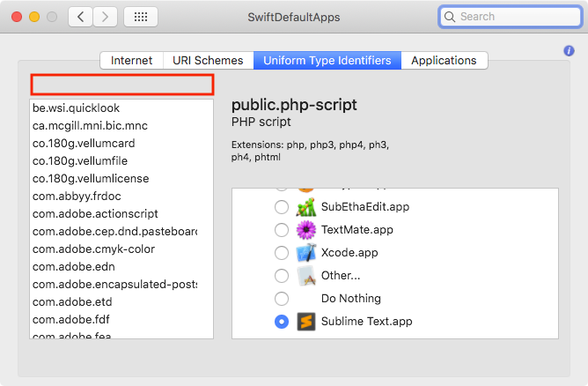Screen dimensions: 588x386
Task: Select TextMate.app radio button
Action: (x=282, y=230)
